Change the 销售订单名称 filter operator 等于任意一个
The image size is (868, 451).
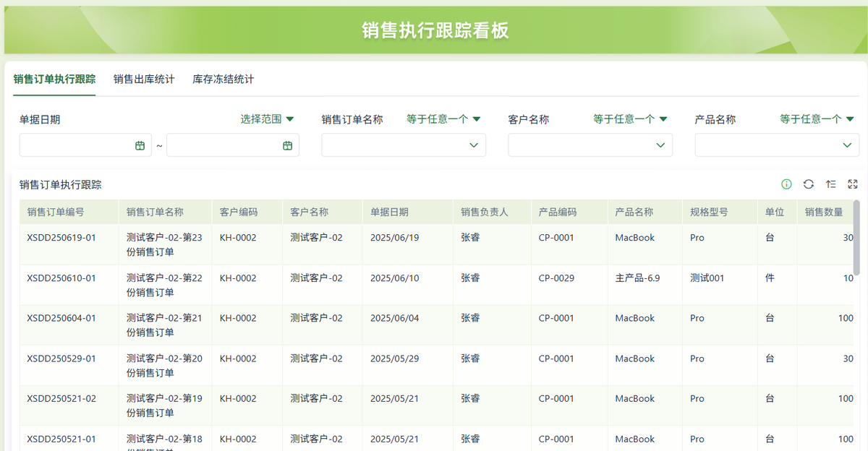pos(443,119)
